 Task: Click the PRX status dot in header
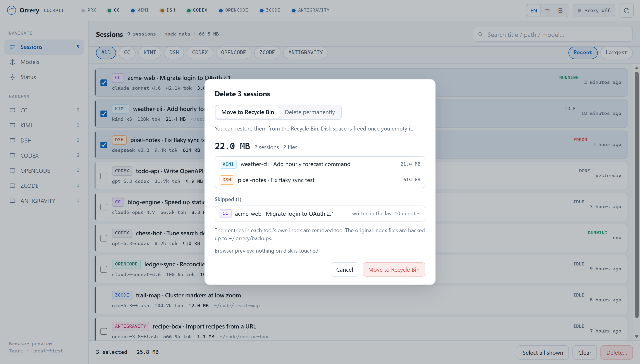coord(83,10)
